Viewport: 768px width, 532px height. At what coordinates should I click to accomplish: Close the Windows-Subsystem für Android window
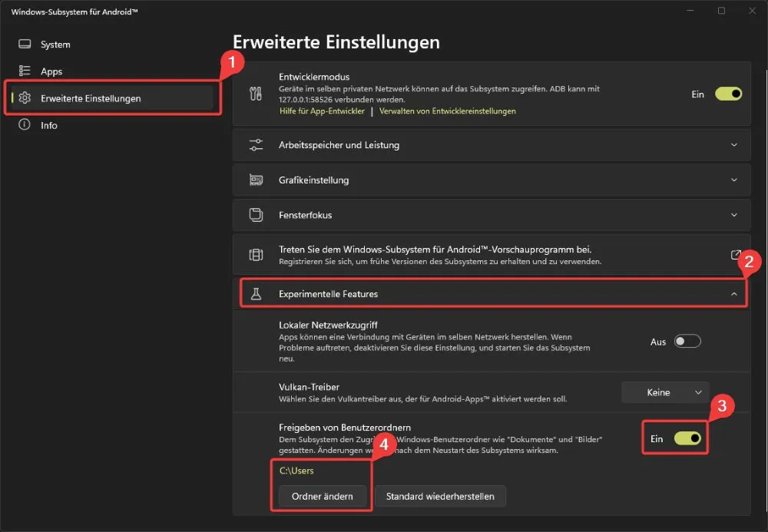pos(753,11)
